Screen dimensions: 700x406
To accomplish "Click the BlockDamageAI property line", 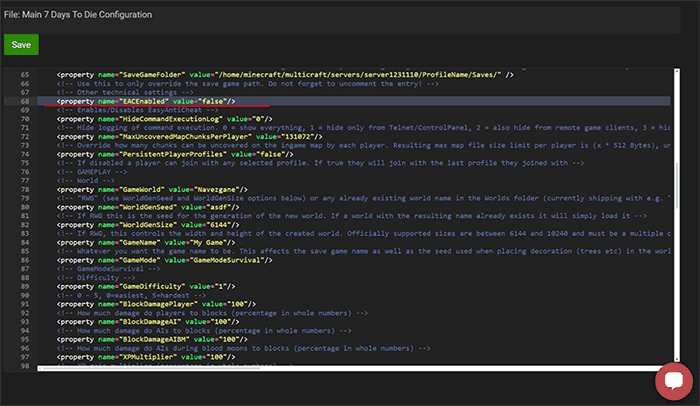I will pyautogui.click(x=148, y=322).
